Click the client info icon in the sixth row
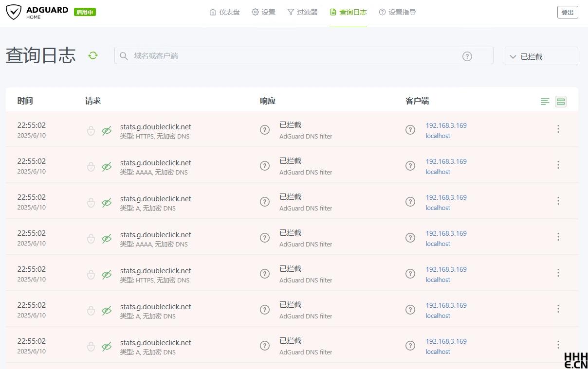588x369 pixels. (410, 310)
